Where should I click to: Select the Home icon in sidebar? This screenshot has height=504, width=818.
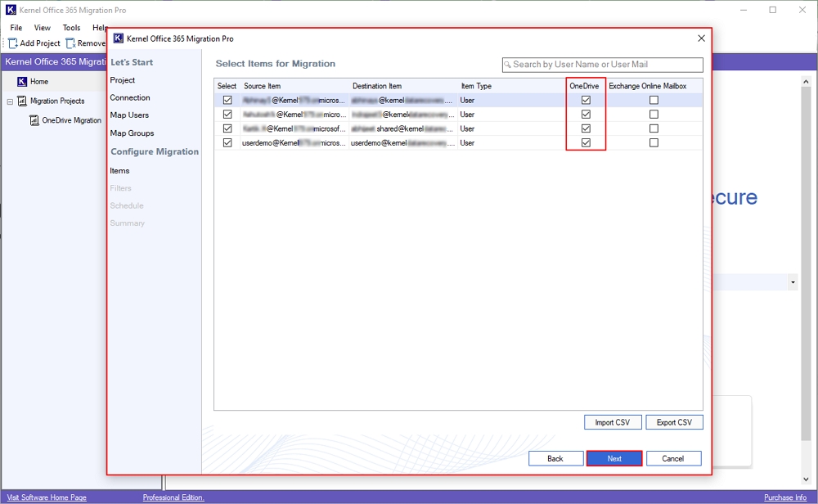pos(22,82)
